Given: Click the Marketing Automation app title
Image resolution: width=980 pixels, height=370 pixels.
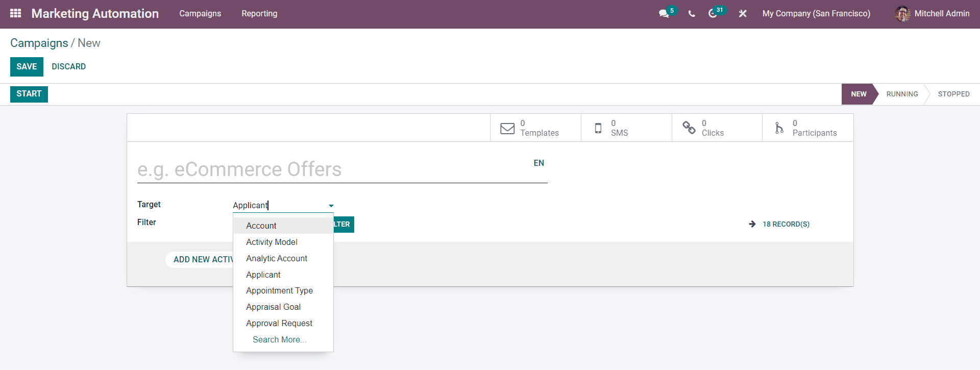Looking at the screenshot, I should [95, 14].
